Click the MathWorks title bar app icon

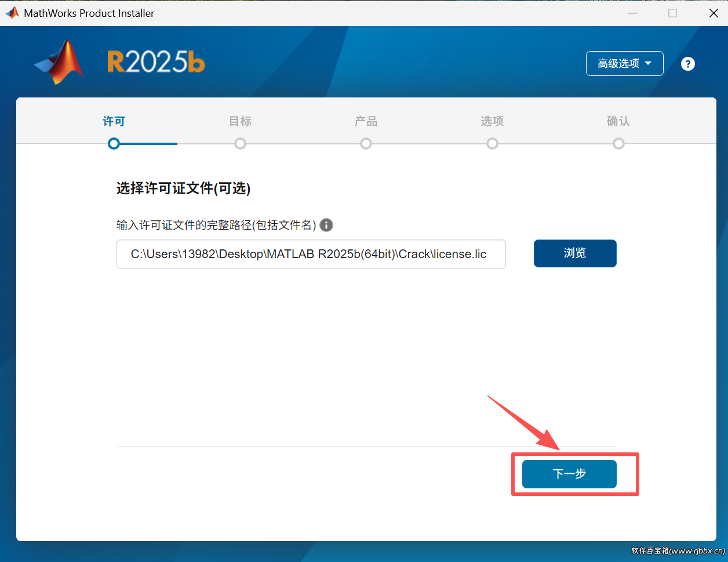coord(12,13)
